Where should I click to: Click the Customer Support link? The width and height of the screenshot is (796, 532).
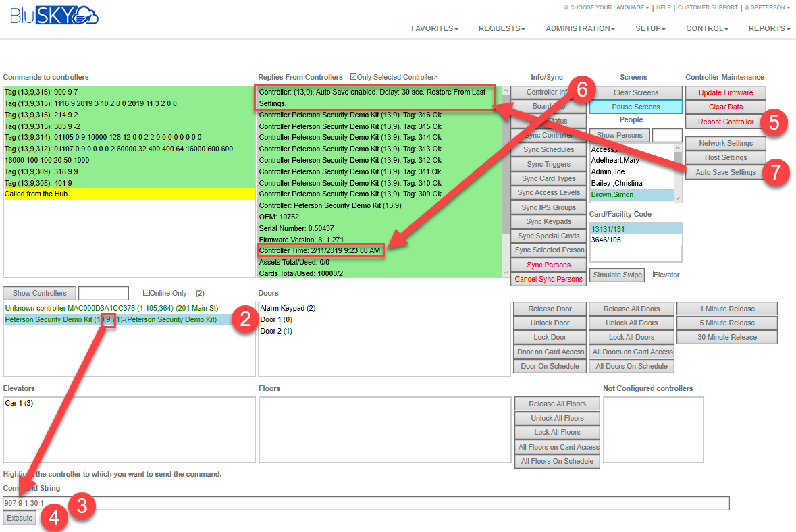tap(708, 8)
